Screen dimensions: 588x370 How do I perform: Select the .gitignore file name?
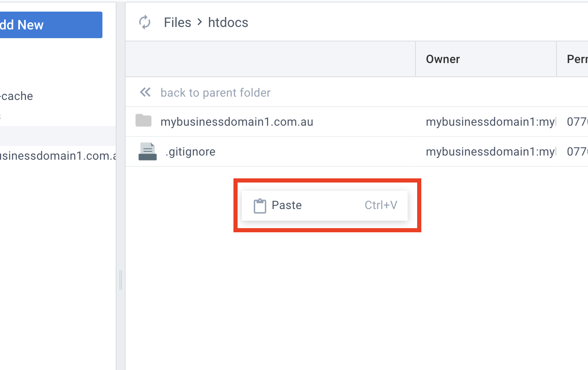pos(190,152)
